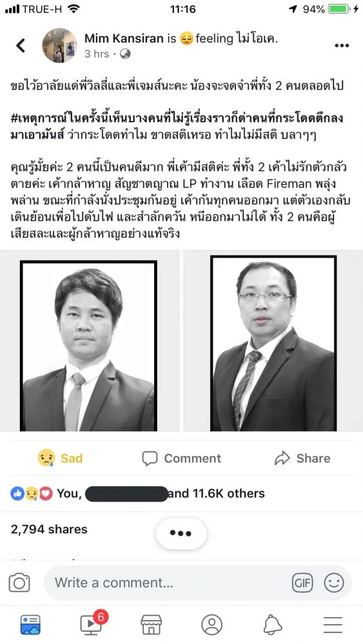Tap the Comment button
The height and width of the screenshot is (644, 363).
click(181, 459)
